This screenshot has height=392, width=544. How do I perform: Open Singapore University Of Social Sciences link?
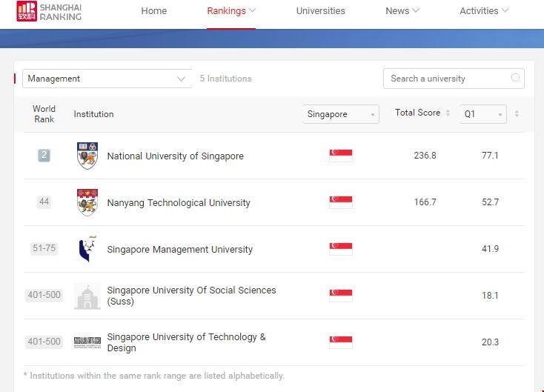[191, 296]
